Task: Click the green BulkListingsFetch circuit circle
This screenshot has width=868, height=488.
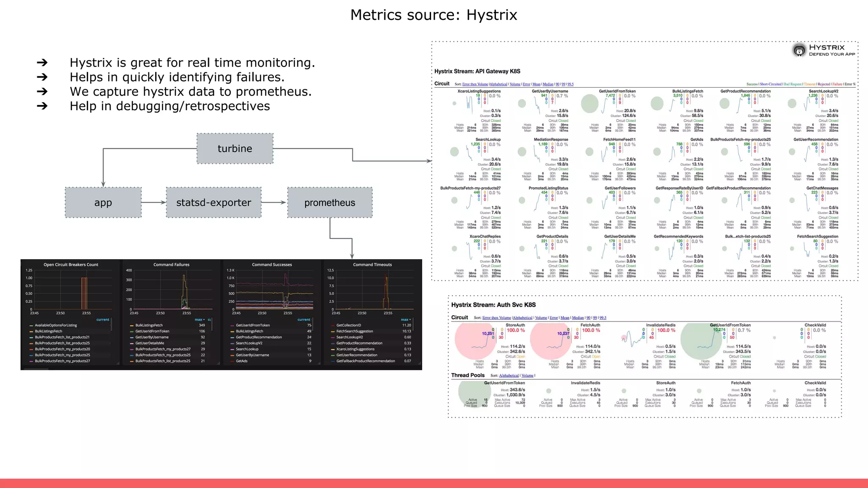Action: pyautogui.click(x=657, y=103)
